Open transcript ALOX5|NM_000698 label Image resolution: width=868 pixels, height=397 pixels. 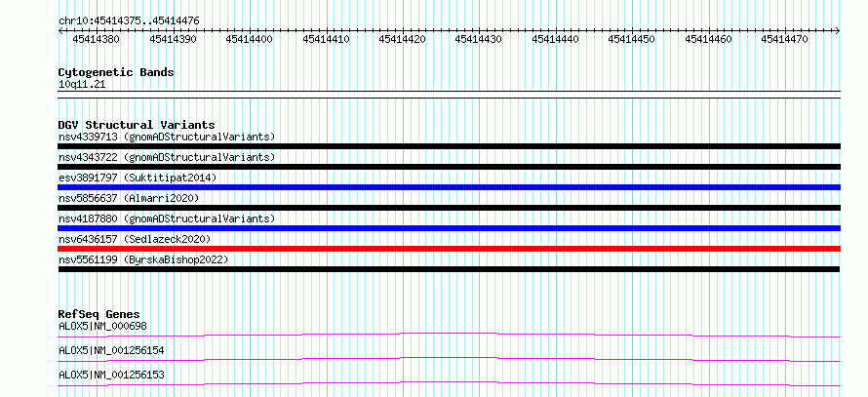[x=103, y=326]
